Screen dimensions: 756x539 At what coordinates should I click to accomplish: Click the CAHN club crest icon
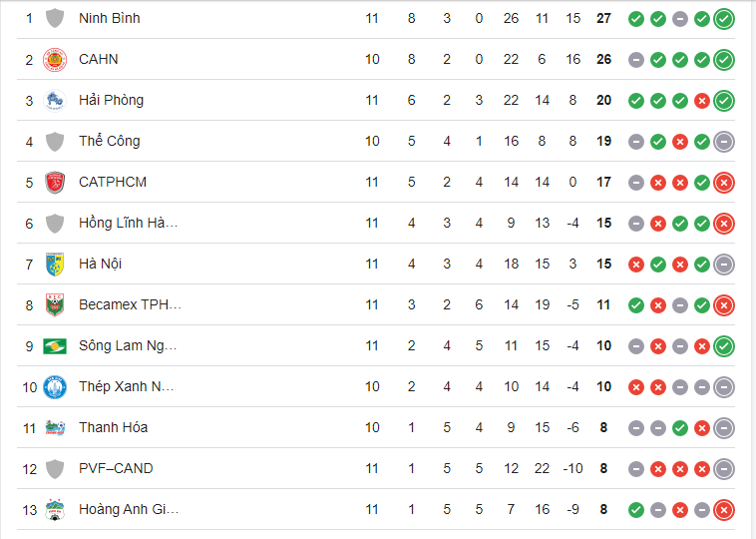[x=55, y=59]
